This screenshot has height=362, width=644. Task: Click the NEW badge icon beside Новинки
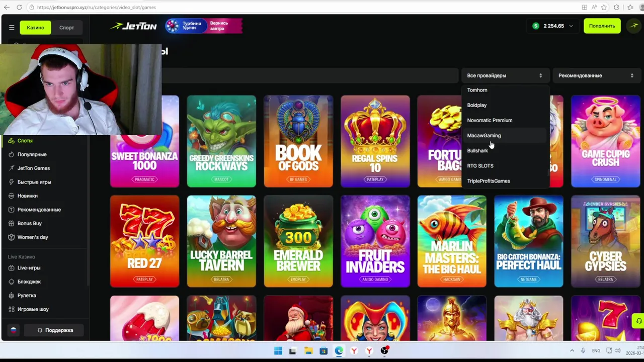(x=12, y=196)
